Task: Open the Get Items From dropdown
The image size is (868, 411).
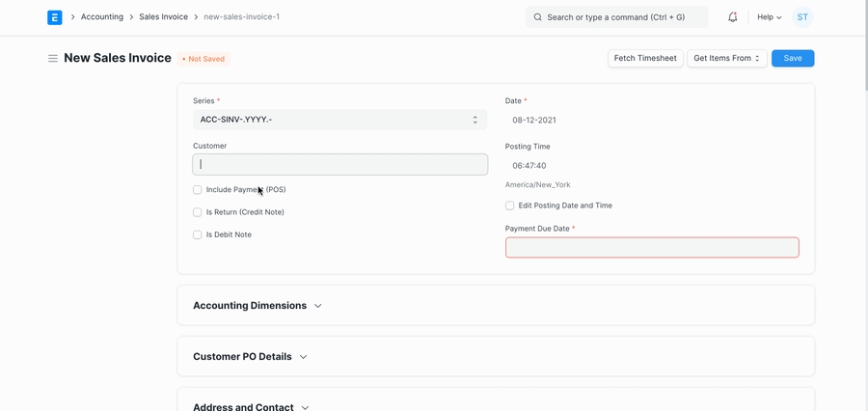Action: coord(726,59)
